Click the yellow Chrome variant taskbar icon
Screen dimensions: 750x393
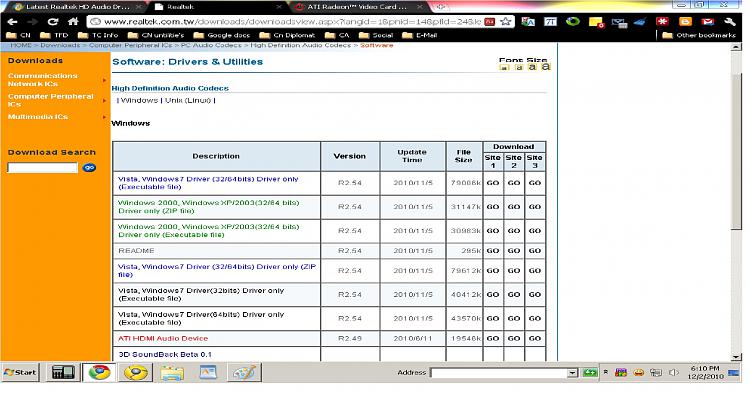click(x=135, y=372)
